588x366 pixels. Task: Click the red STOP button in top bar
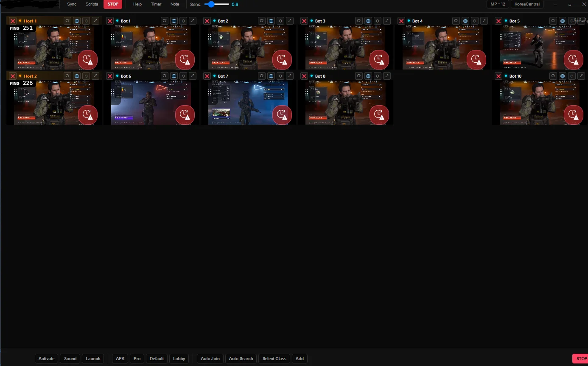click(113, 4)
